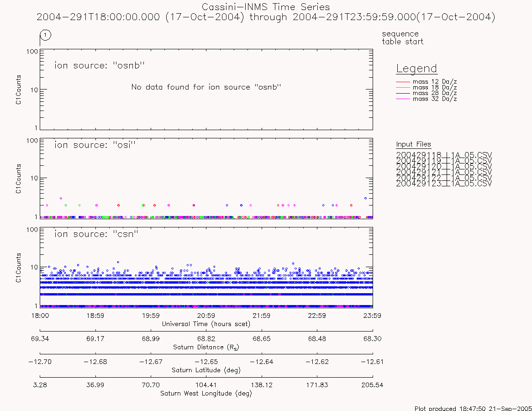
Task: Click the last input file '200429123_1A_05.CSV'
Action: pos(444,184)
